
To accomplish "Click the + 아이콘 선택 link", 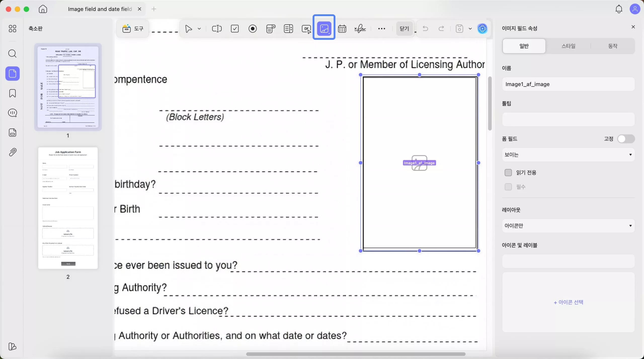I will (568, 302).
